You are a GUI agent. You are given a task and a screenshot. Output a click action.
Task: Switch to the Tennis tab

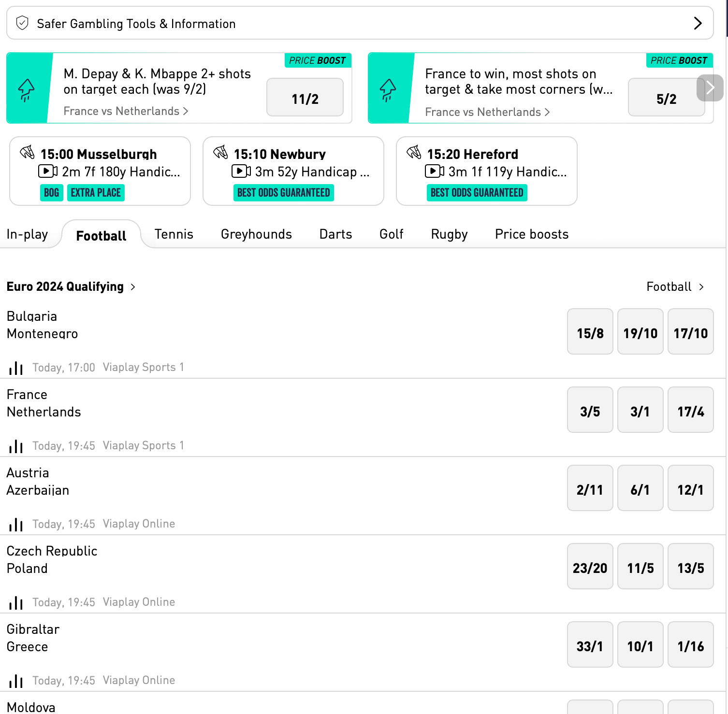coord(174,234)
